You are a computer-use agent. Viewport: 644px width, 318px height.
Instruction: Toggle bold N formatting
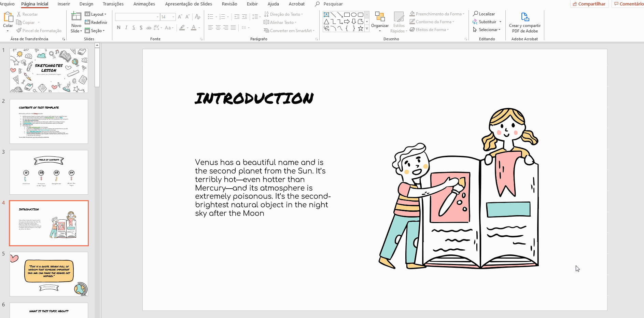click(x=118, y=28)
